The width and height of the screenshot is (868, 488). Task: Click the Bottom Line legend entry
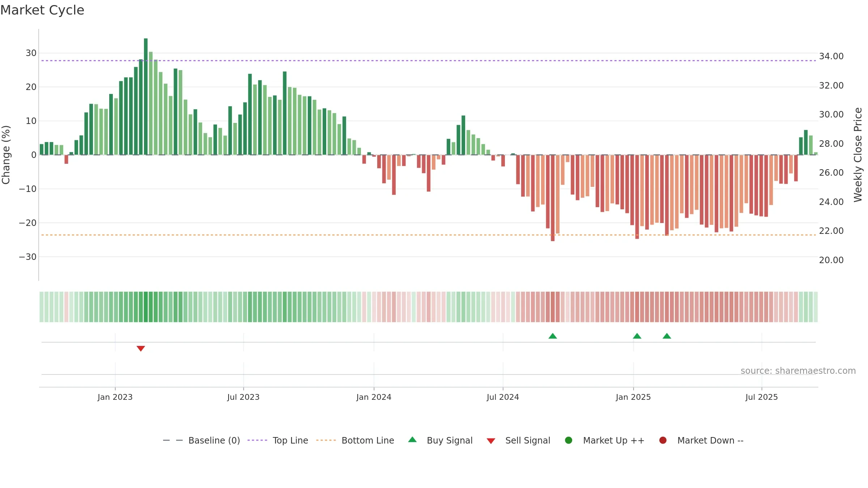pyautogui.click(x=355, y=440)
